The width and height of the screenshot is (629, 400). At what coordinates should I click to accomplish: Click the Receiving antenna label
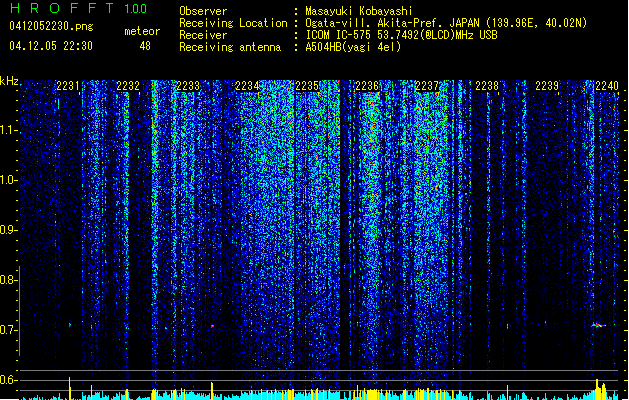230,47
